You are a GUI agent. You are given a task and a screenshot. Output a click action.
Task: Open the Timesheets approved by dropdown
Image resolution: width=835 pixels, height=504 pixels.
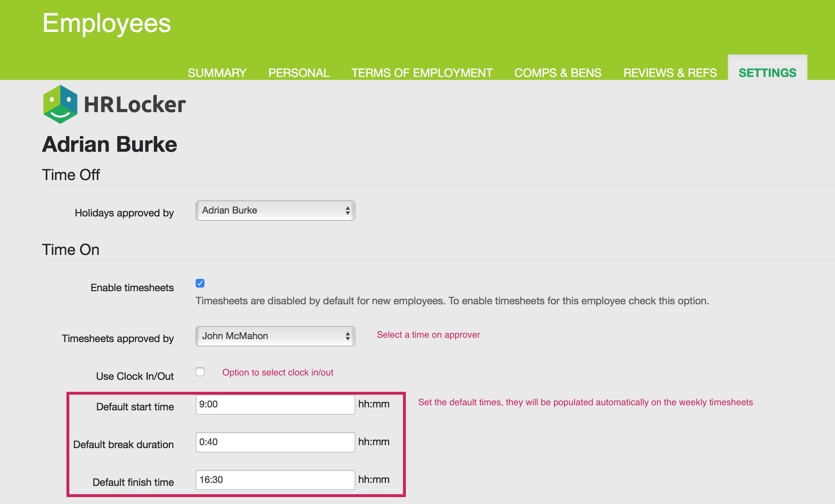point(275,336)
